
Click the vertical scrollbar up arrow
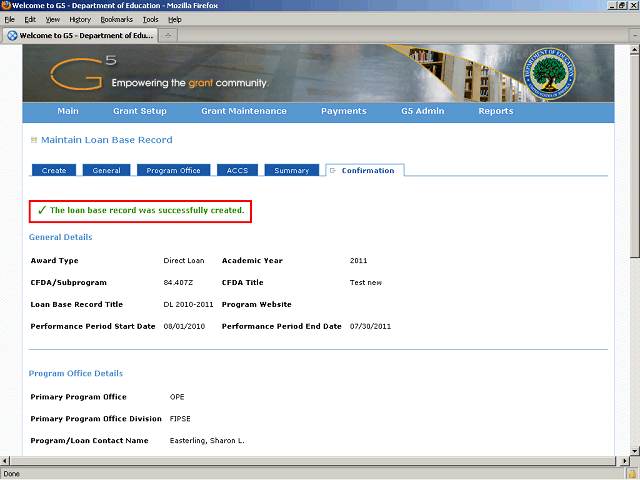(x=634, y=50)
